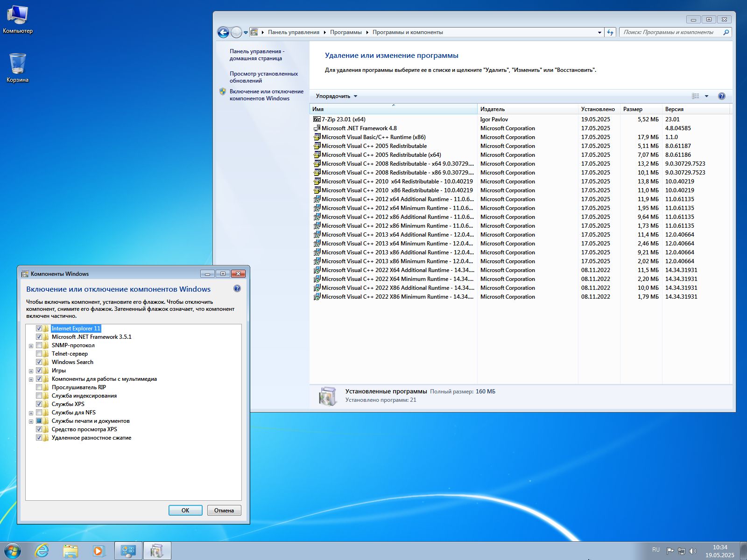Click the network tray icon

pos(682,551)
